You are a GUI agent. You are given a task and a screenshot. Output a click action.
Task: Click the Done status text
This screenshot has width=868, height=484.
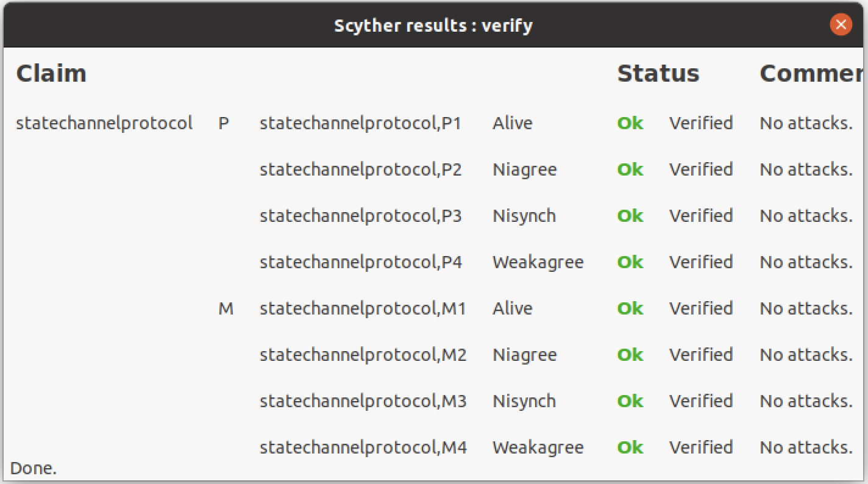click(34, 468)
